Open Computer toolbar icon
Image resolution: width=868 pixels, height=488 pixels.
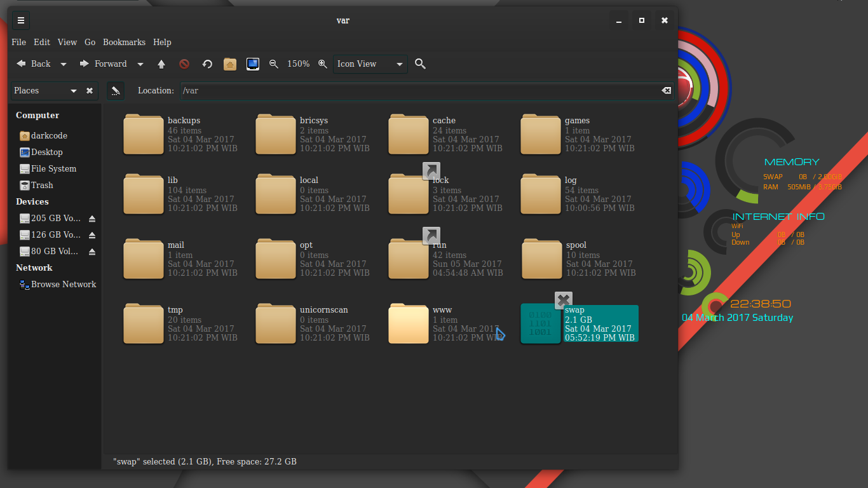click(253, 64)
